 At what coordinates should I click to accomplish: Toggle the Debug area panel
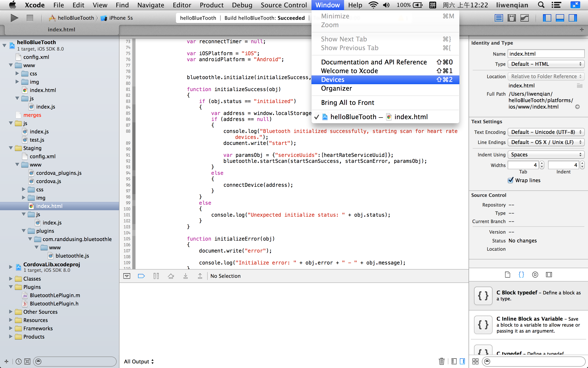click(560, 18)
